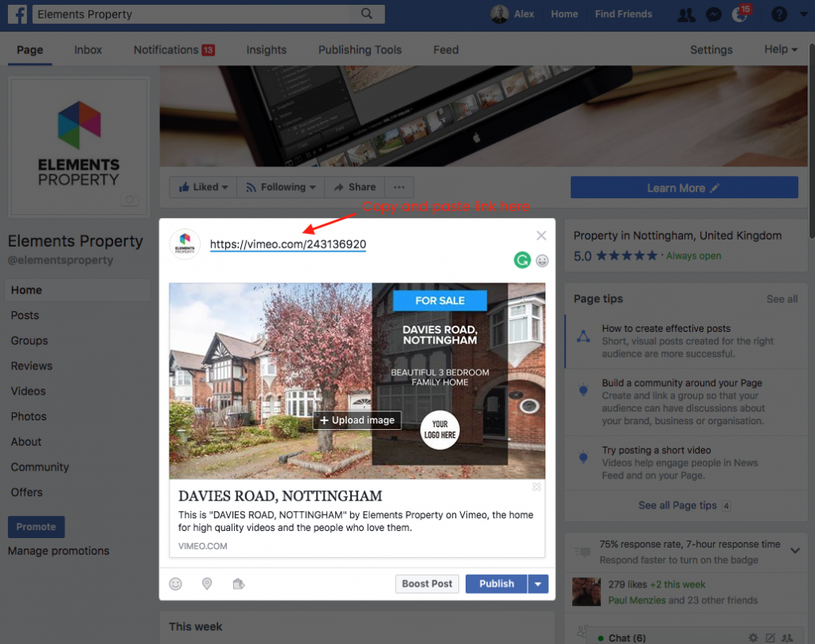815x644 pixels.
Task: Go to the Feed tab
Action: [x=446, y=50]
